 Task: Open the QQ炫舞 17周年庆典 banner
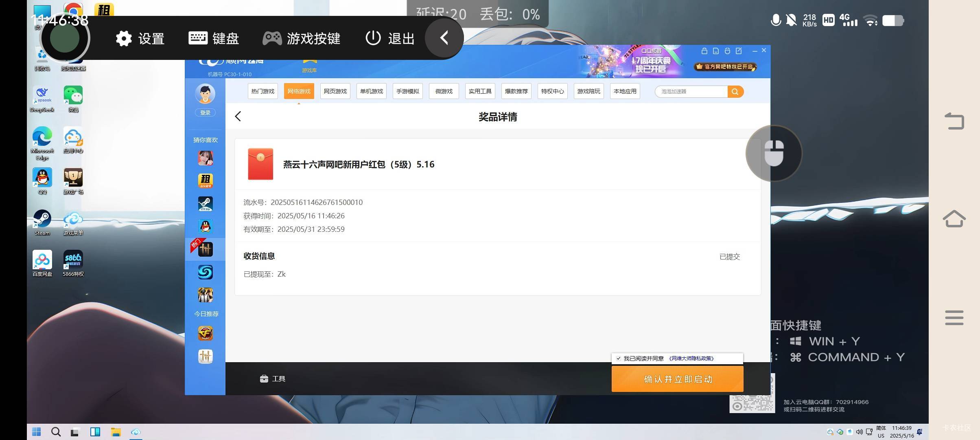pyautogui.click(x=631, y=61)
